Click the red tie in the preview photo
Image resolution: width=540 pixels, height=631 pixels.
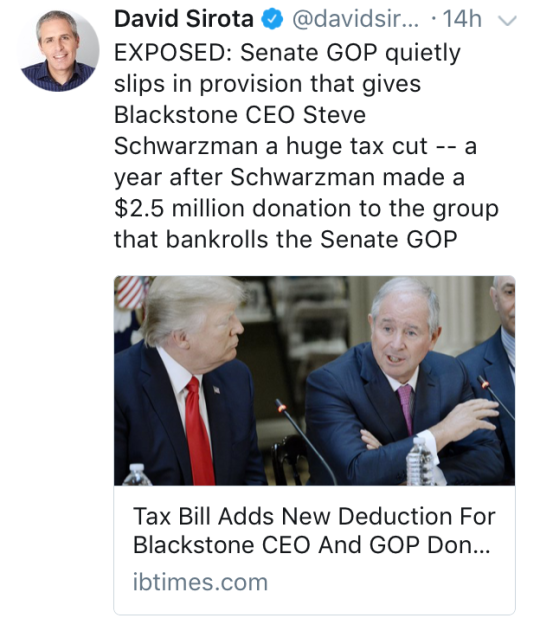tap(199, 431)
